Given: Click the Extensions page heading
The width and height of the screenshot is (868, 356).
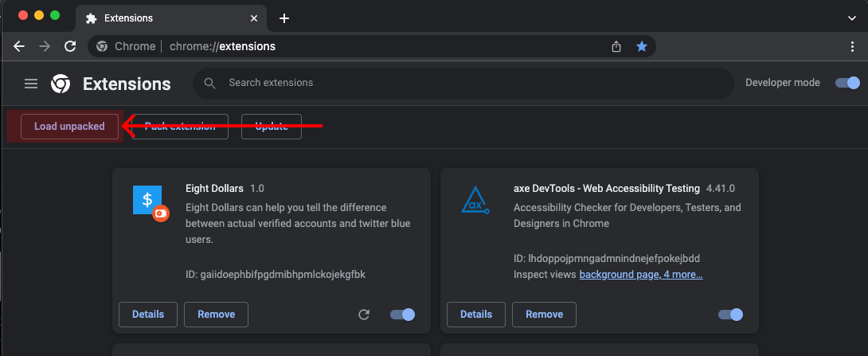Looking at the screenshot, I should click(127, 84).
